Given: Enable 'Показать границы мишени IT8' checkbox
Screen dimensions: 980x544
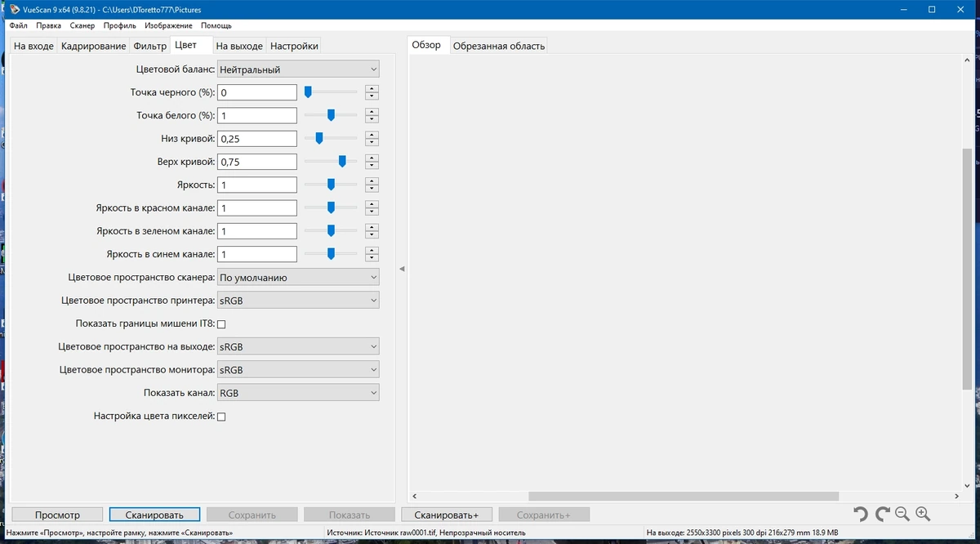Looking at the screenshot, I should point(221,324).
